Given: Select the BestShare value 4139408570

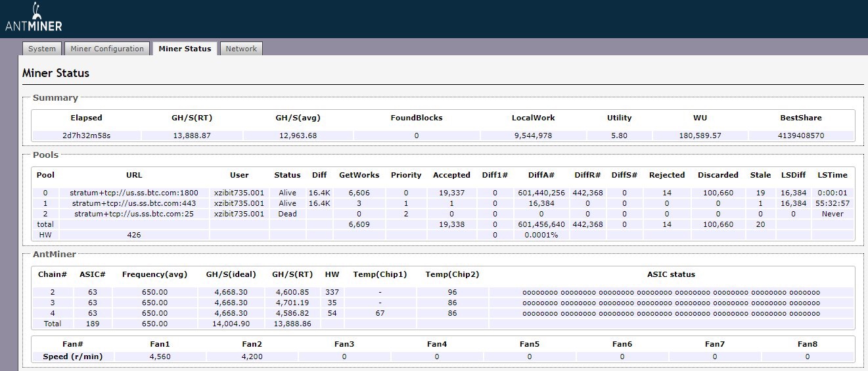Looking at the screenshot, I should (x=800, y=136).
